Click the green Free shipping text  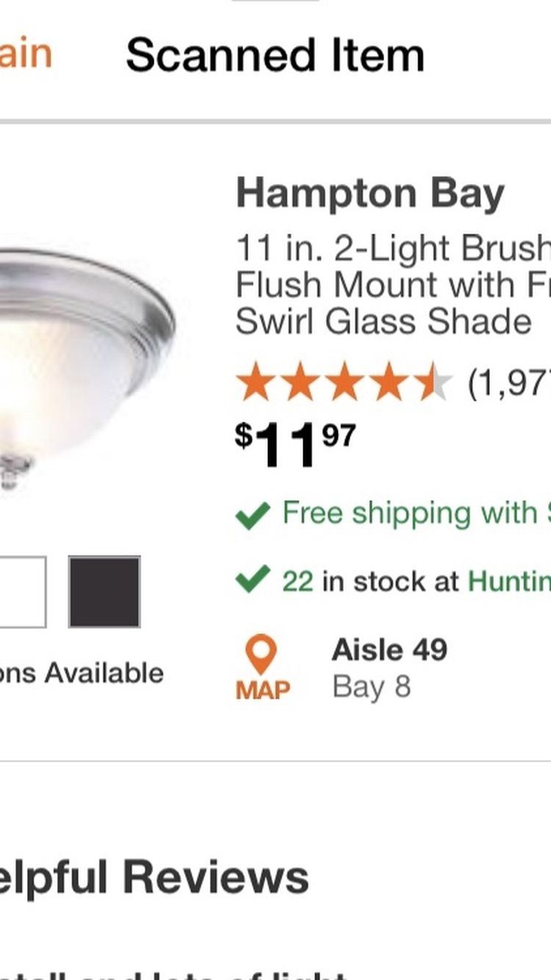click(416, 514)
